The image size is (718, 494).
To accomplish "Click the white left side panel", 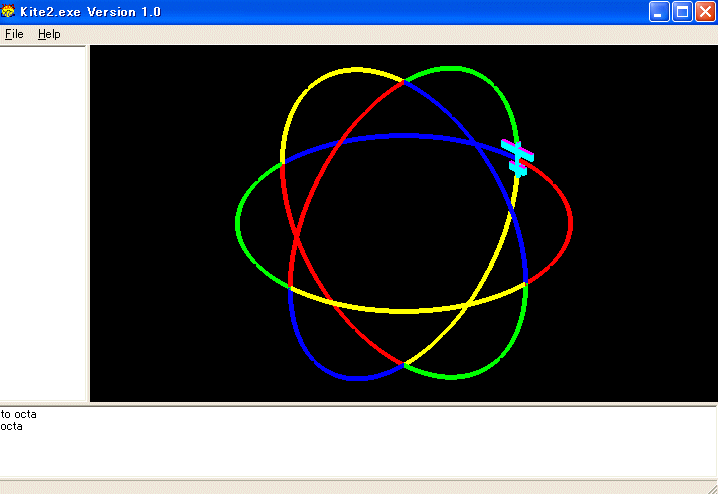I will click(43, 224).
